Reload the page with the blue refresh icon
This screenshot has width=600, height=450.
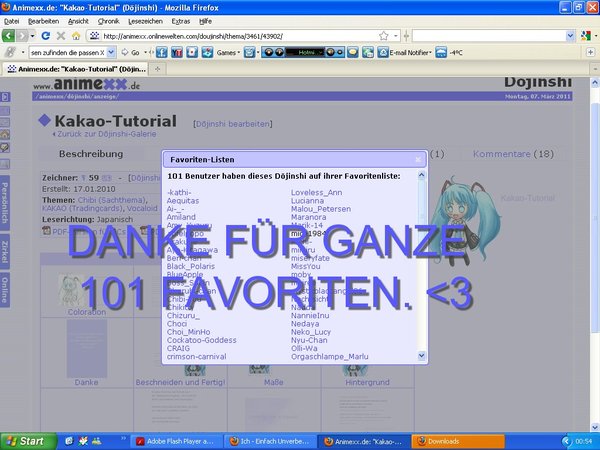tap(46, 36)
